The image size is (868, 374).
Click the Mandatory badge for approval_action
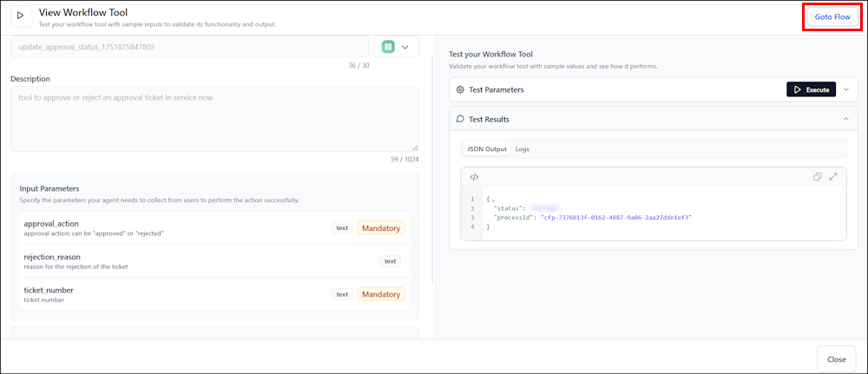point(381,228)
